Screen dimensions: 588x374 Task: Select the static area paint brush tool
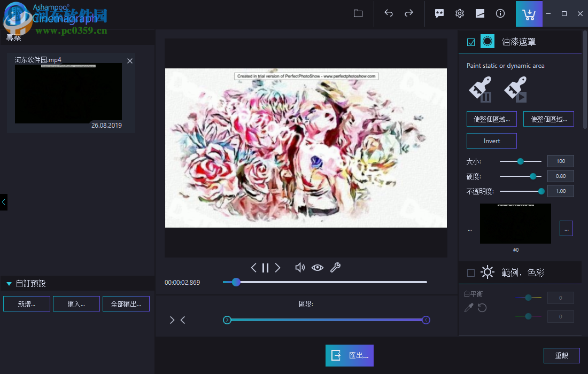(x=478, y=88)
